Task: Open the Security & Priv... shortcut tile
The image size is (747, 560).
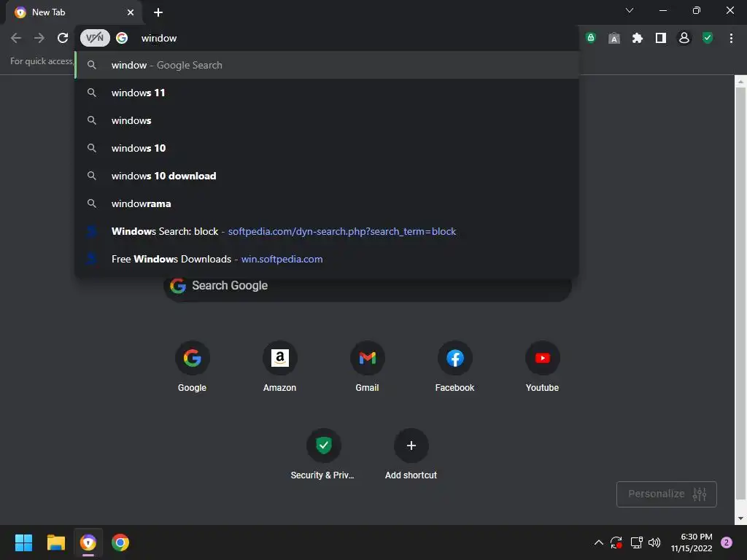Action: pos(323,454)
